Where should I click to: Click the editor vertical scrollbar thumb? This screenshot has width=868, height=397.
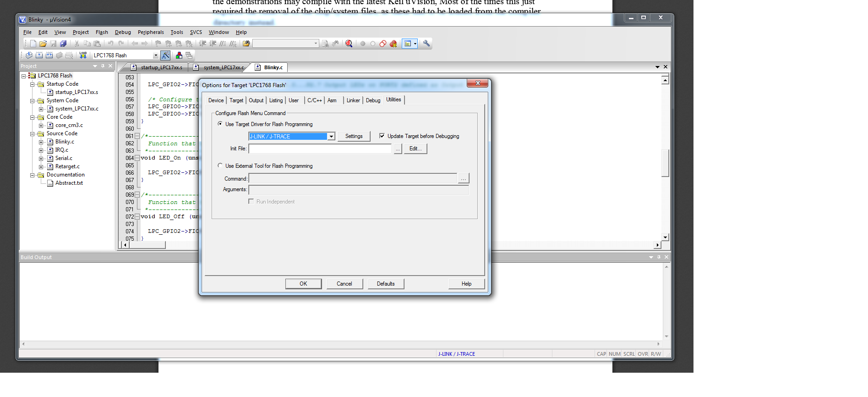665,163
